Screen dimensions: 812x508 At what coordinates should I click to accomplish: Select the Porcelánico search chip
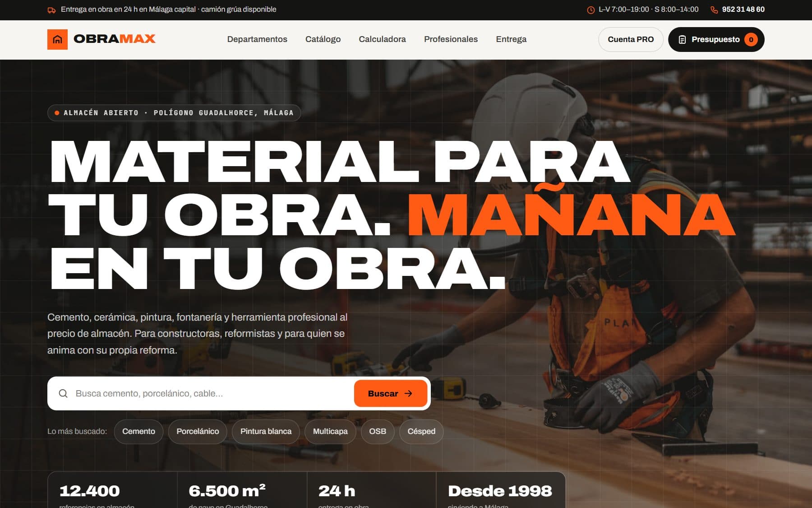pos(198,431)
